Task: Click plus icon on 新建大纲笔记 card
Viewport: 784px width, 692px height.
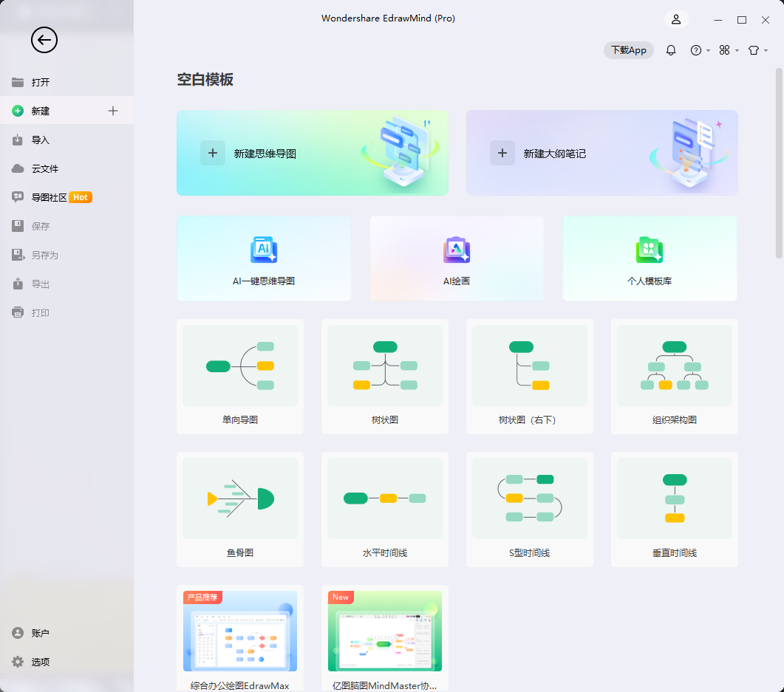Action: tap(502, 153)
